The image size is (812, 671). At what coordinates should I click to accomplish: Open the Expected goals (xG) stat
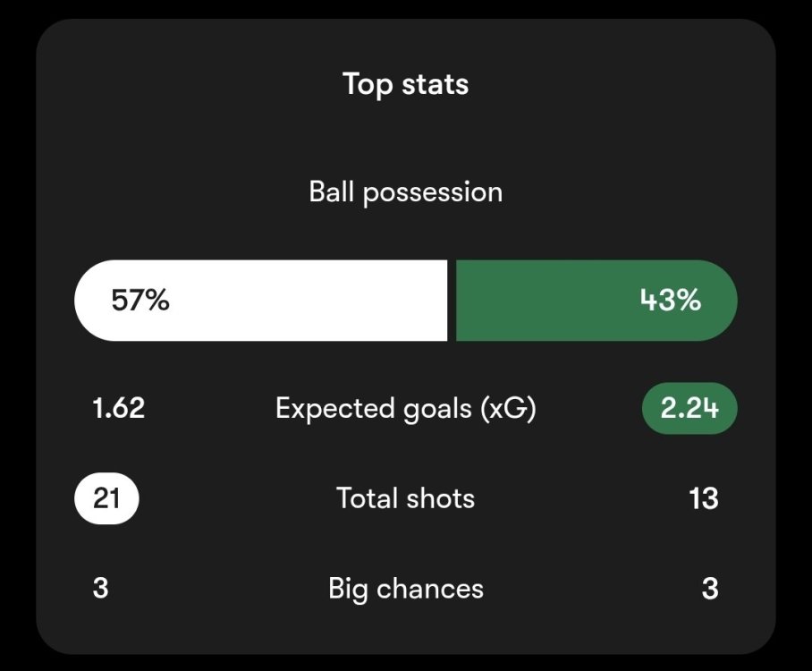[405, 408]
